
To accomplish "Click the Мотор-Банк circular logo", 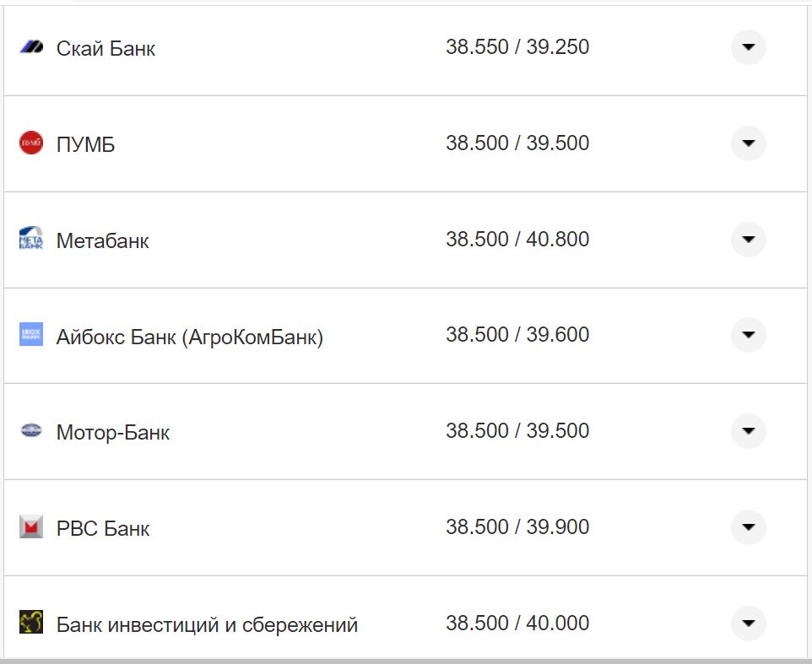I will point(32,431).
